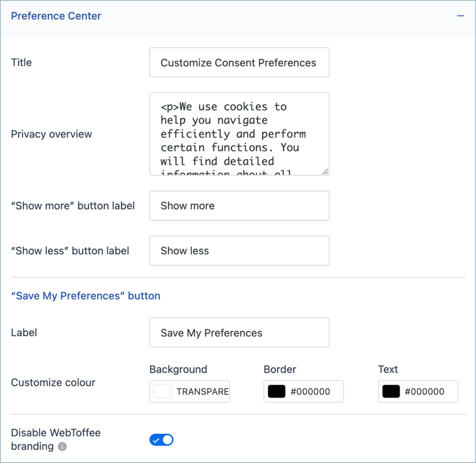Click the Preference Center heading
Screen dimensions: 476x463
pos(56,16)
